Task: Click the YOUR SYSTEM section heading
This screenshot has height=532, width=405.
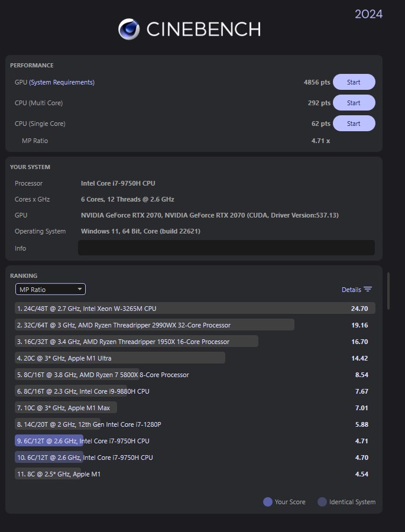Action: (x=30, y=167)
